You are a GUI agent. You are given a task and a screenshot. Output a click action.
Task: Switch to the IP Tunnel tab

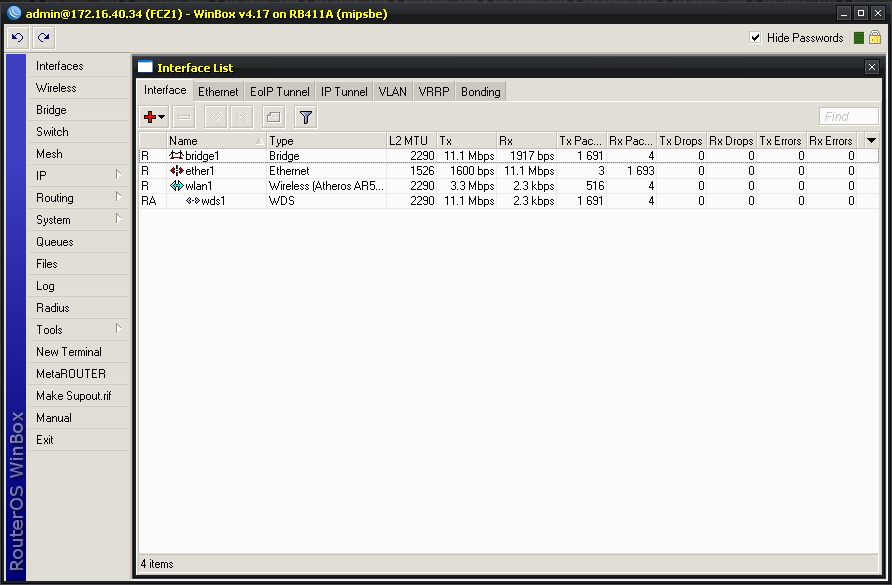tap(344, 92)
